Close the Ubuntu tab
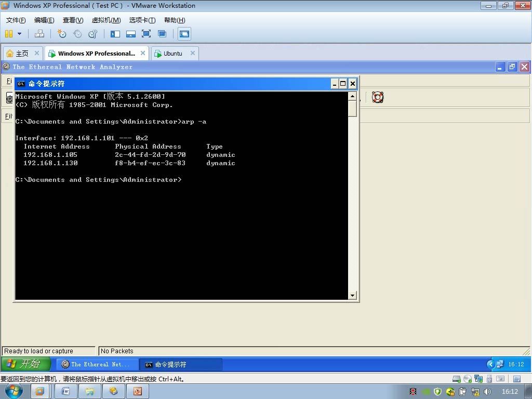The height and width of the screenshot is (399, 532). pyautogui.click(x=192, y=53)
